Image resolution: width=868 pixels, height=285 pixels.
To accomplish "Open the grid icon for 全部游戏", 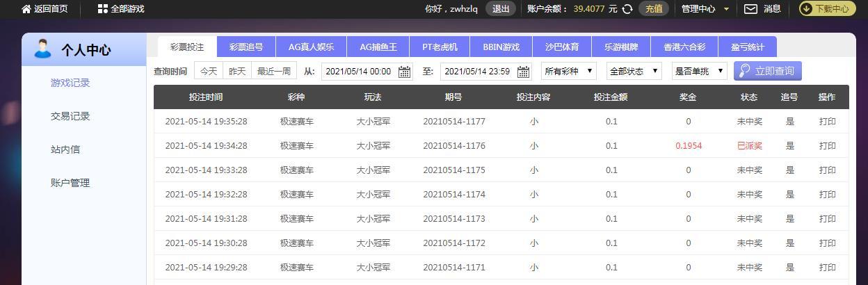I will [x=103, y=9].
